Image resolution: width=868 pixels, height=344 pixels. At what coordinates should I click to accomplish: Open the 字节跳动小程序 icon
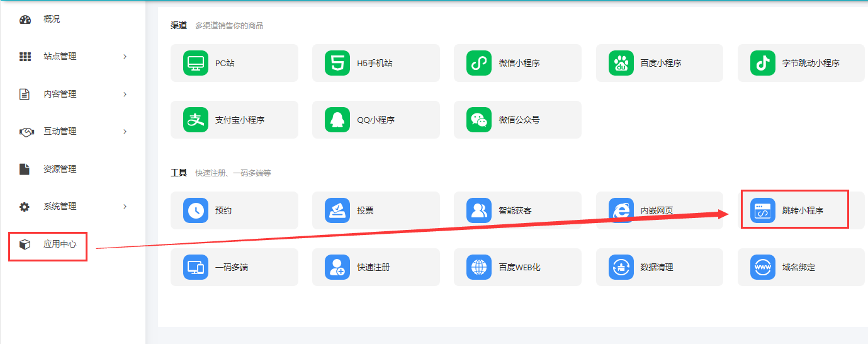[x=763, y=63]
